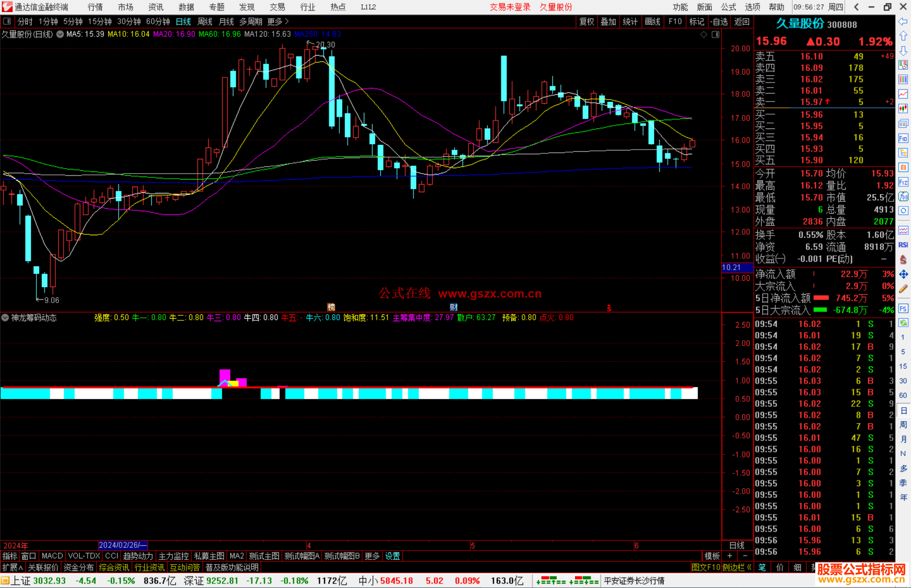Click the 2024/02/26 date marker
911x588 pixels.
[122, 545]
